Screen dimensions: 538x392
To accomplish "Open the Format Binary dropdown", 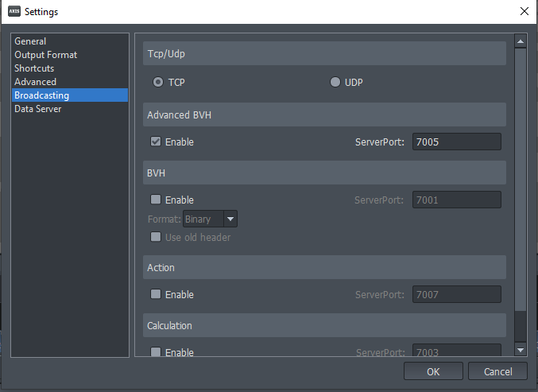I will coord(210,219).
